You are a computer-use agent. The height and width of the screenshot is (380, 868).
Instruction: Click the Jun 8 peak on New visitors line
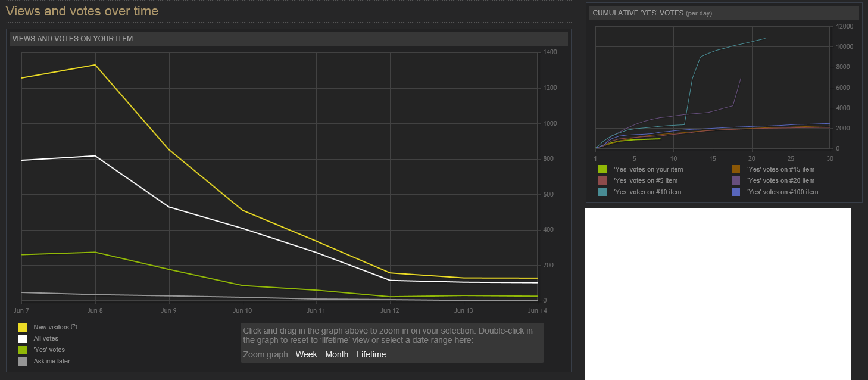(95, 65)
